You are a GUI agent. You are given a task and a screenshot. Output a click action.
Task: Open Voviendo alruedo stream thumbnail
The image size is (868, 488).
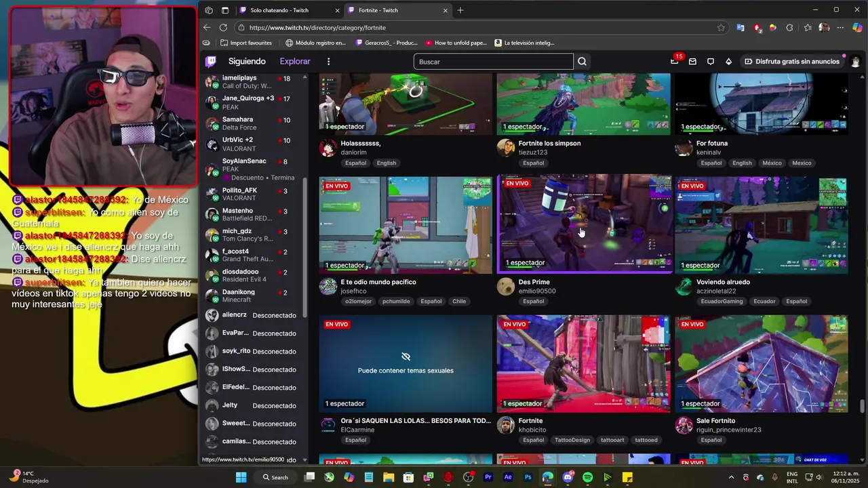coord(762,225)
